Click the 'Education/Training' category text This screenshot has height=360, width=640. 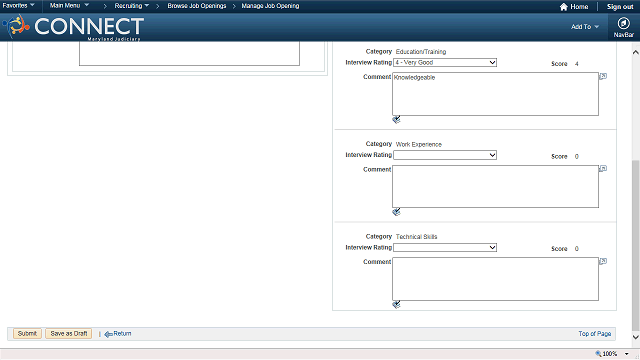[x=421, y=52]
